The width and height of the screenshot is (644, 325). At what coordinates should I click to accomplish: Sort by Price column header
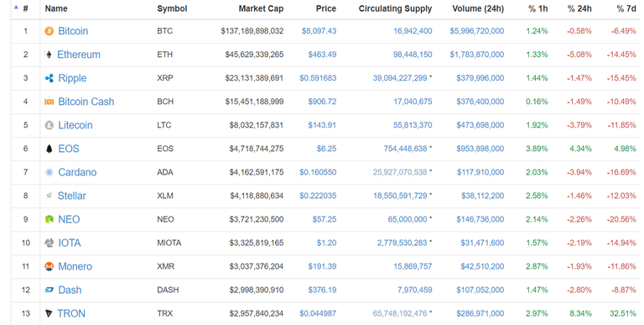pyautogui.click(x=326, y=8)
